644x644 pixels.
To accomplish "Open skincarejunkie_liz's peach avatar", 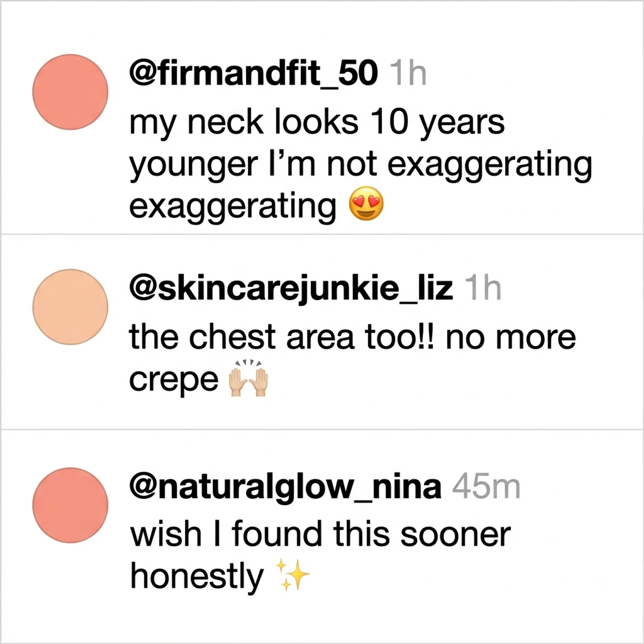I will (x=70, y=307).
